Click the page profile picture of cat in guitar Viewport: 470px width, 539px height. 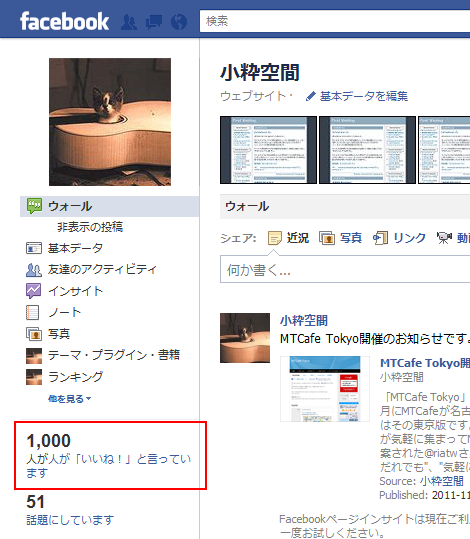[110, 122]
